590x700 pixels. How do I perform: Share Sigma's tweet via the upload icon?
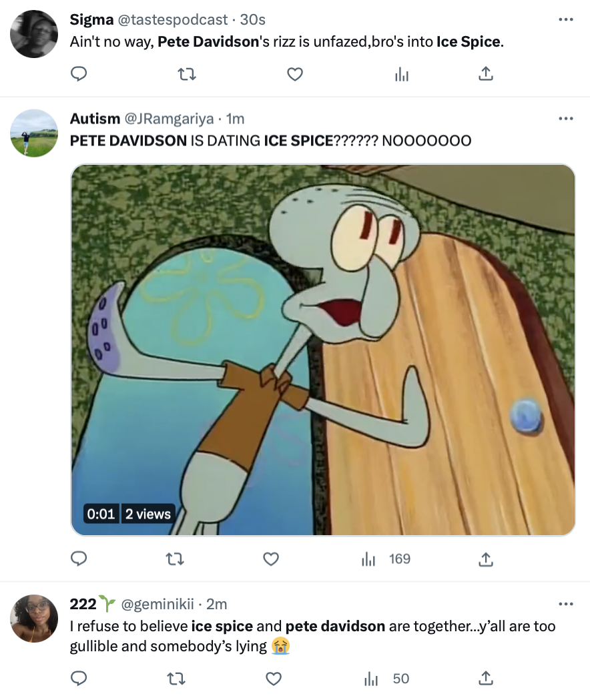486,74
